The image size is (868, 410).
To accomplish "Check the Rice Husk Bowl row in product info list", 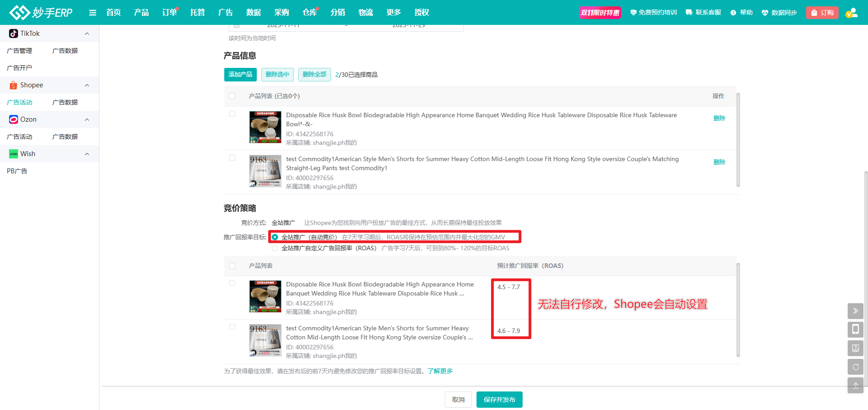I will tap(232, 114).
